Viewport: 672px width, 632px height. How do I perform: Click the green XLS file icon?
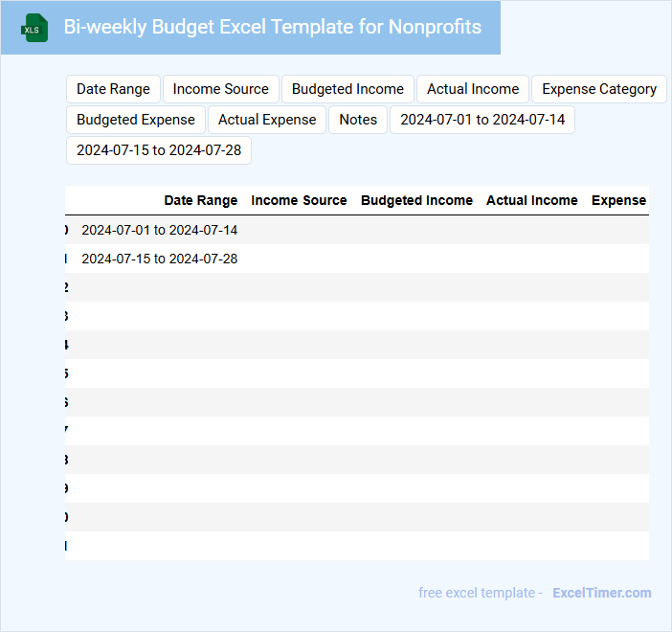tap(34, 28)
